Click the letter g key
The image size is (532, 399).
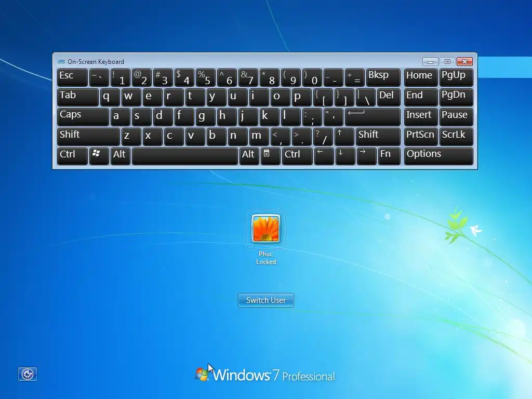coord(206,117)
